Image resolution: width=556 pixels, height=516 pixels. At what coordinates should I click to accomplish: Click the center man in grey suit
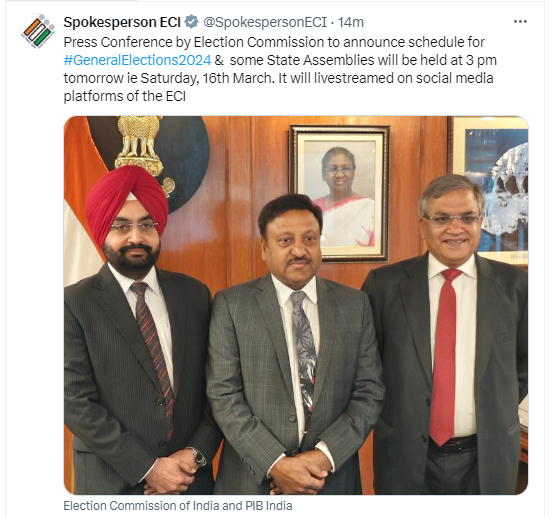[293, 344]
